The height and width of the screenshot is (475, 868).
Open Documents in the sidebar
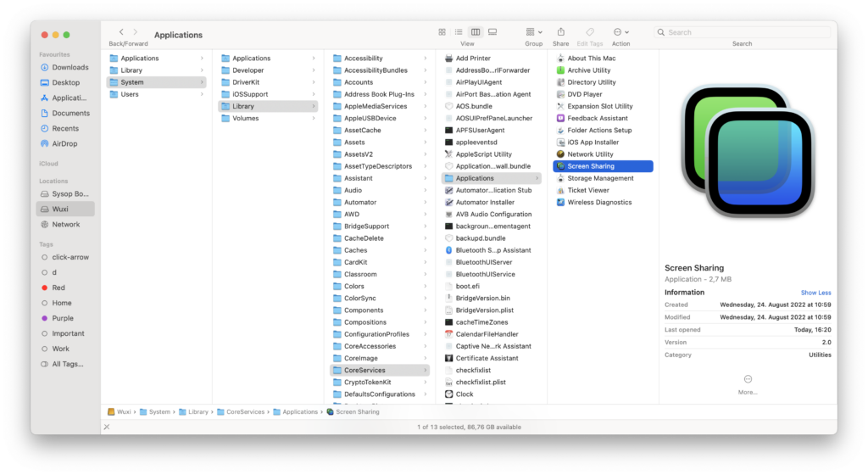65,113
